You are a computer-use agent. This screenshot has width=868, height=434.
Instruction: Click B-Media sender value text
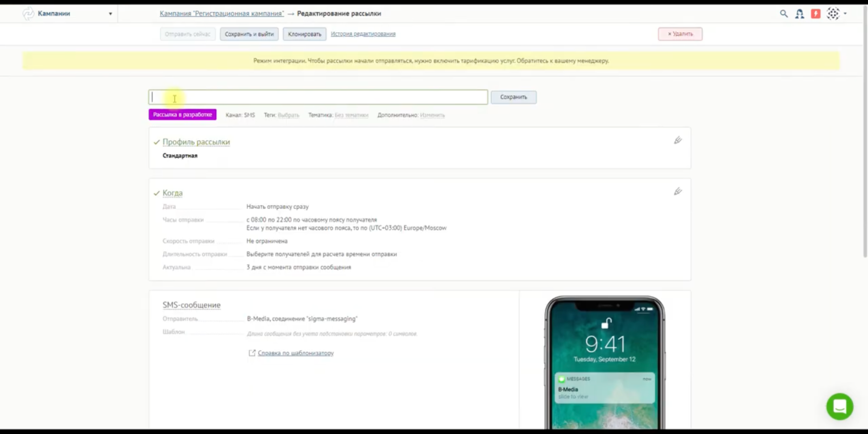pyautogui.click(x=302, y=319)
